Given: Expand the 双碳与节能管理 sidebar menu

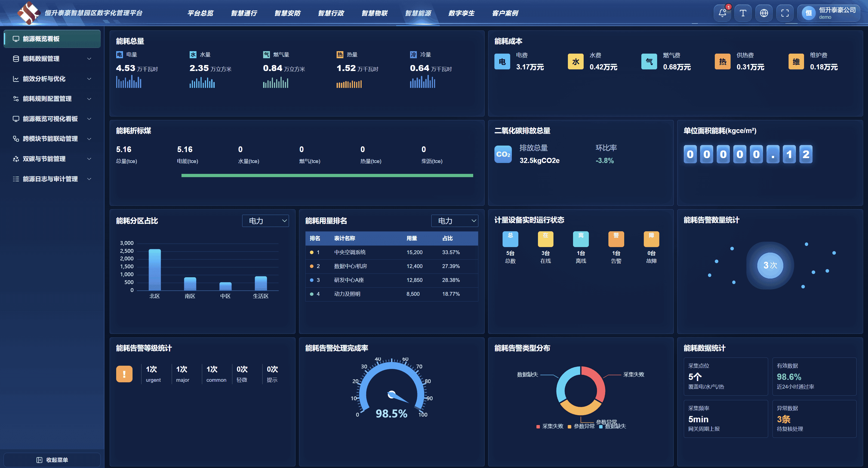Looking at the screenshot, I should point(52,159).
